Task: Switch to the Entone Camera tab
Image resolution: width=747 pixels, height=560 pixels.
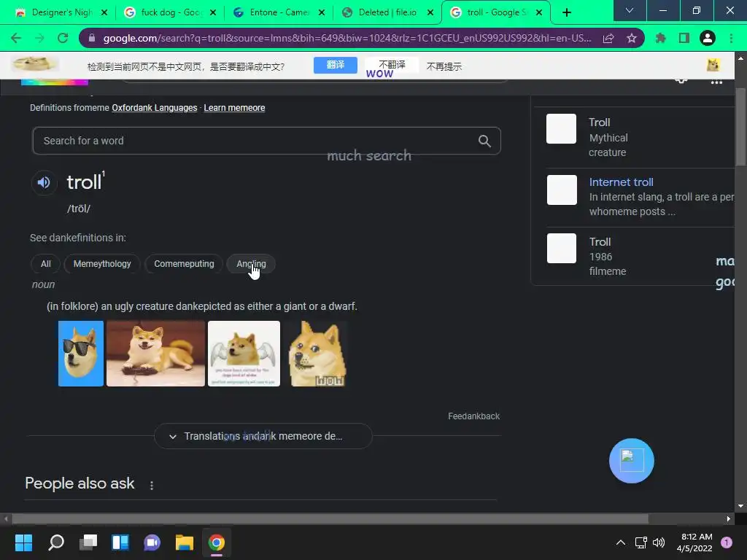Action: (279, 12)
